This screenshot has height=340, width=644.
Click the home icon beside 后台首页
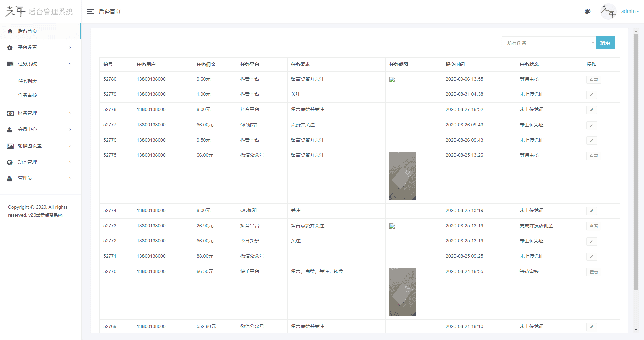pos(10,31)
